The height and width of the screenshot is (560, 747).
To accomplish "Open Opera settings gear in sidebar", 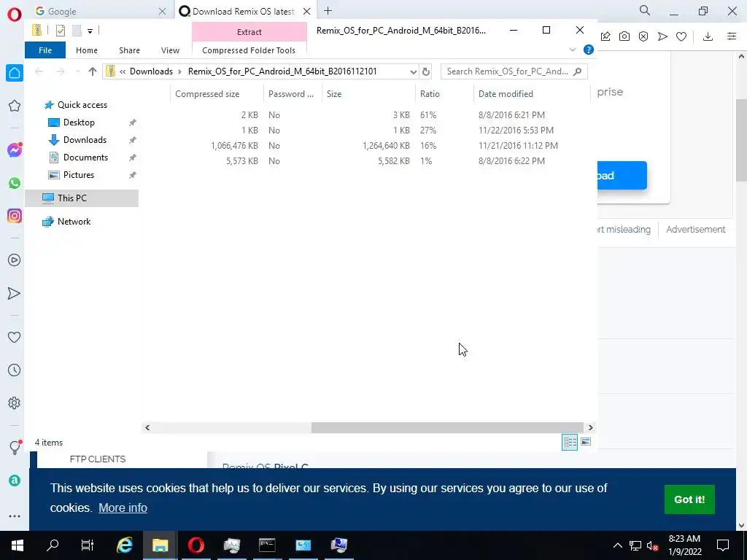I will (x=15, y=402).
